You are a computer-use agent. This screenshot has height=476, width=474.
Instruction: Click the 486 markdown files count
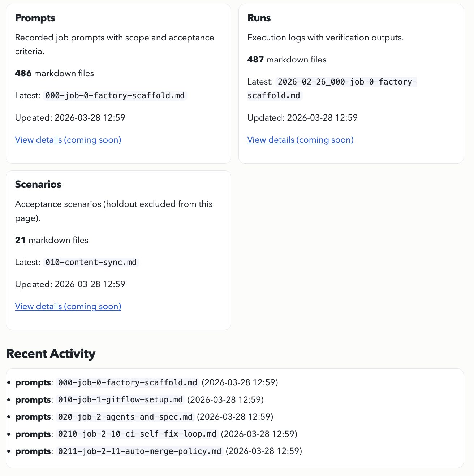pyautogui.click(x=54, y=73)
